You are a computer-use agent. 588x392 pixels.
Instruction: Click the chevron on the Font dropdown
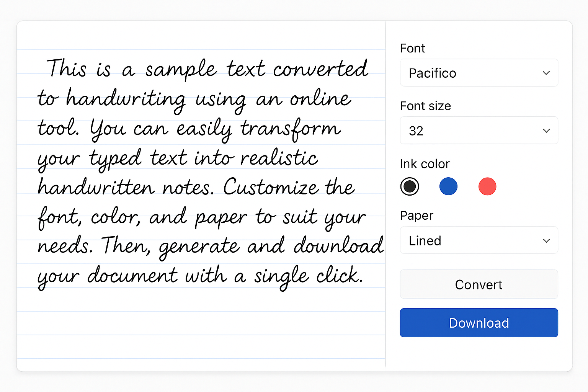546,73
